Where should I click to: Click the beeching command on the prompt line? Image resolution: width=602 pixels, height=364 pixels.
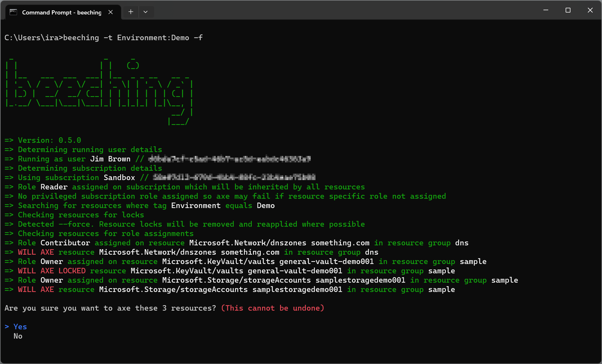81,38
